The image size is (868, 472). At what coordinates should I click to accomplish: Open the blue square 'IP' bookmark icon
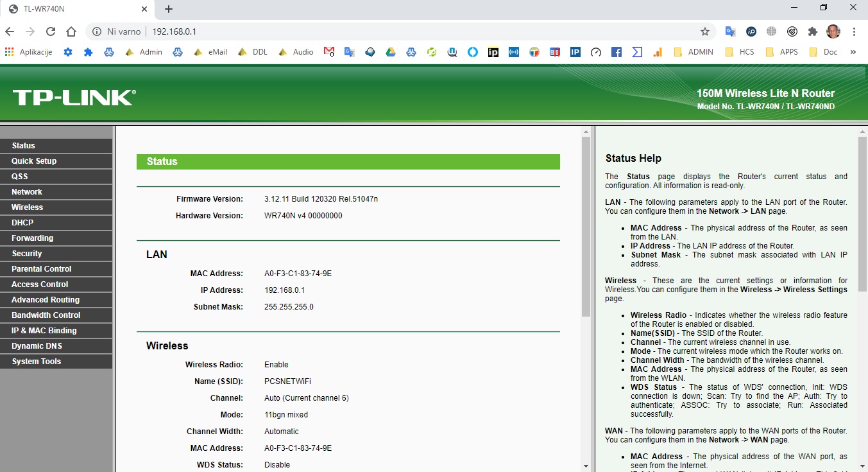[575, 52]
